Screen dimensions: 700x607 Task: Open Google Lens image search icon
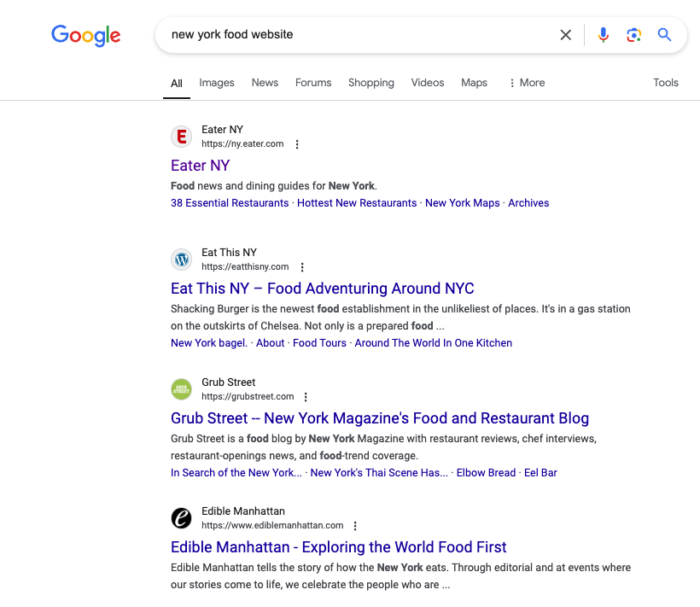point(634,35)
